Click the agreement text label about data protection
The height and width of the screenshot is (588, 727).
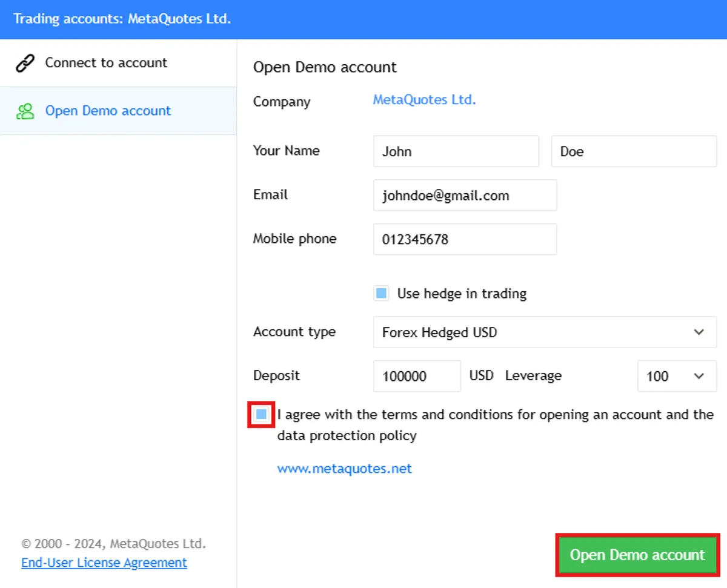point(496,425)
